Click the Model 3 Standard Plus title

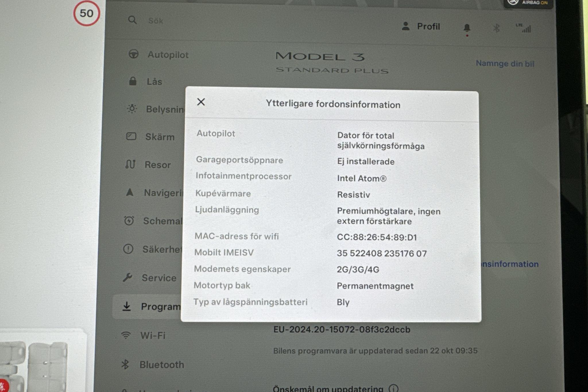click(x=332, y=63)
